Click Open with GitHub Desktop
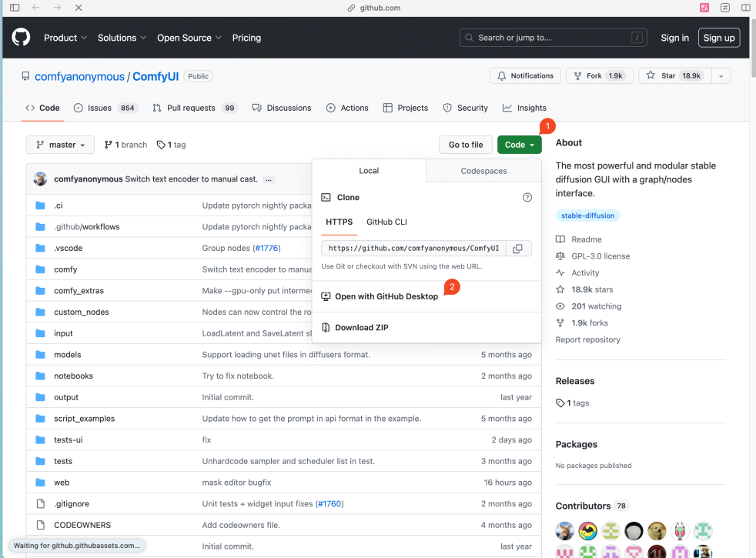 pos(380,296)
